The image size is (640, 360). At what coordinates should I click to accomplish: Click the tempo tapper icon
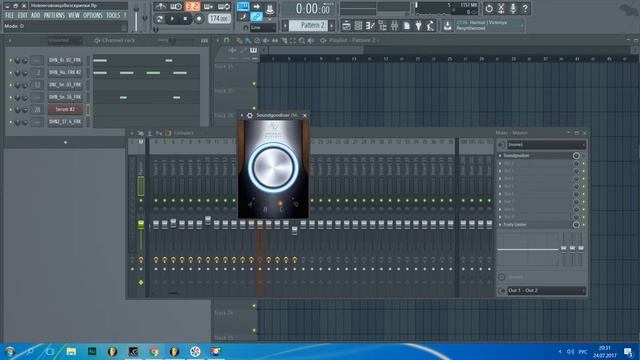coord(430,26)
